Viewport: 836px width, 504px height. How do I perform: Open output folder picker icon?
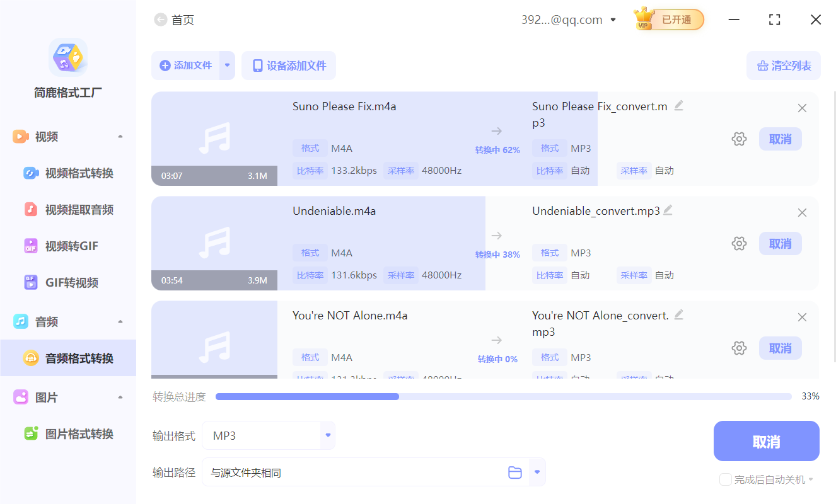point(515,471)
